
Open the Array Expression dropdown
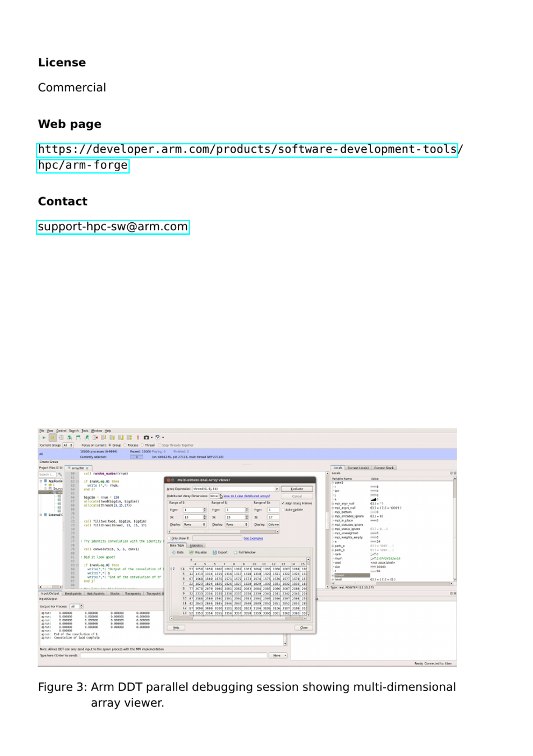277,489
